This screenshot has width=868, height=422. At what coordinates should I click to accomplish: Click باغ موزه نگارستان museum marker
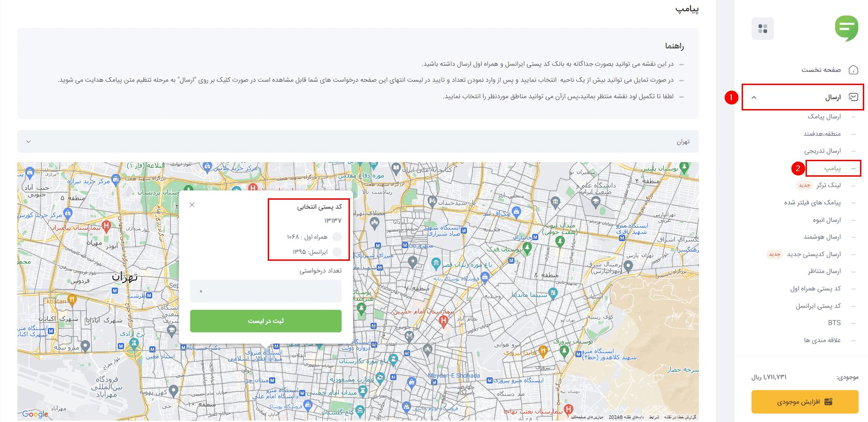(394, 359)
